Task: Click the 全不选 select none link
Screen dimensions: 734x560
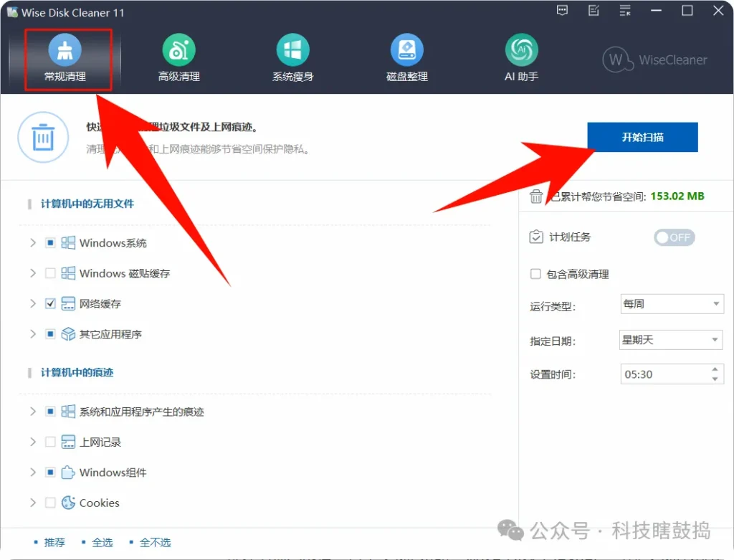Action: [155, 542]
